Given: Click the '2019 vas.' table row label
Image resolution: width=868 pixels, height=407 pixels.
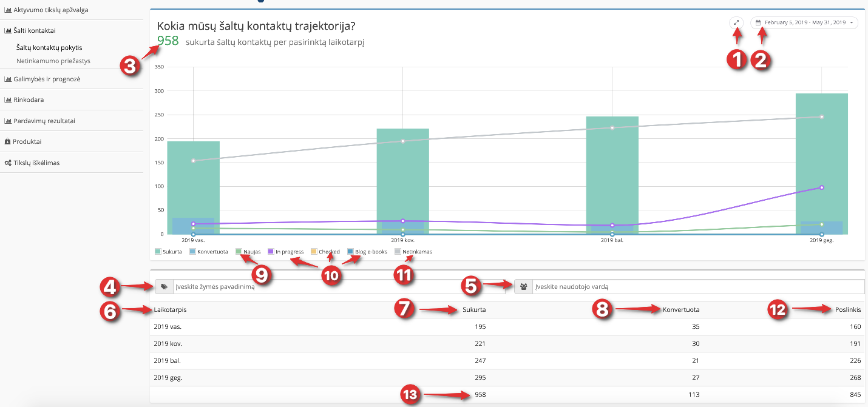Looking at the screenshot, I should (x=168, y=326).
